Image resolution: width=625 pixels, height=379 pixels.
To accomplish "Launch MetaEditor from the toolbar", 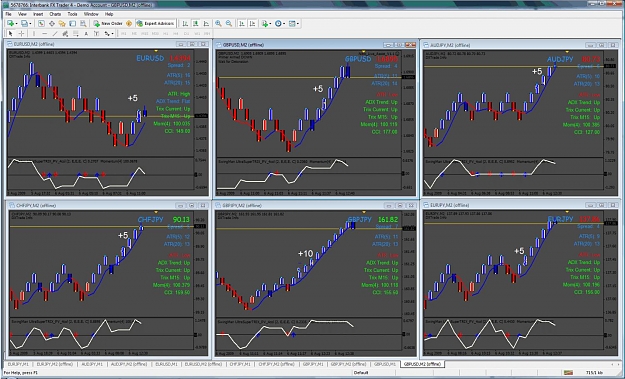I will click(x=129, y=24).
